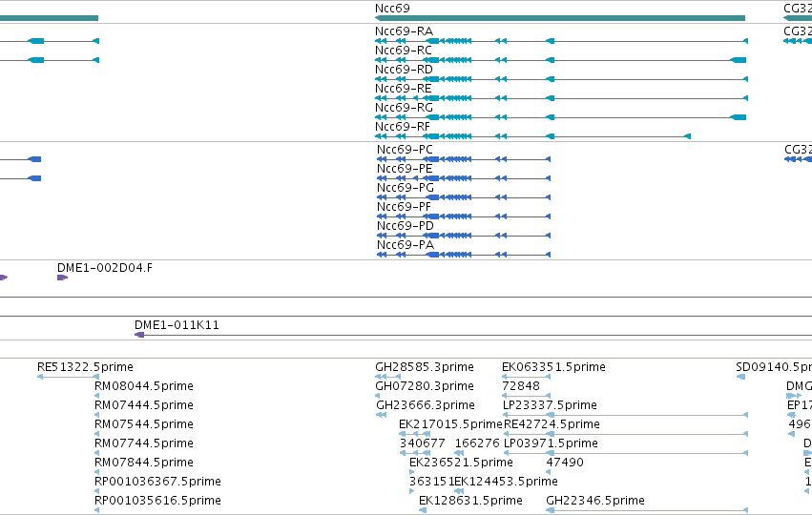812x515 pixels.
Task: Click the DME1-002D04.F label
Action: (x=105, y=268)
